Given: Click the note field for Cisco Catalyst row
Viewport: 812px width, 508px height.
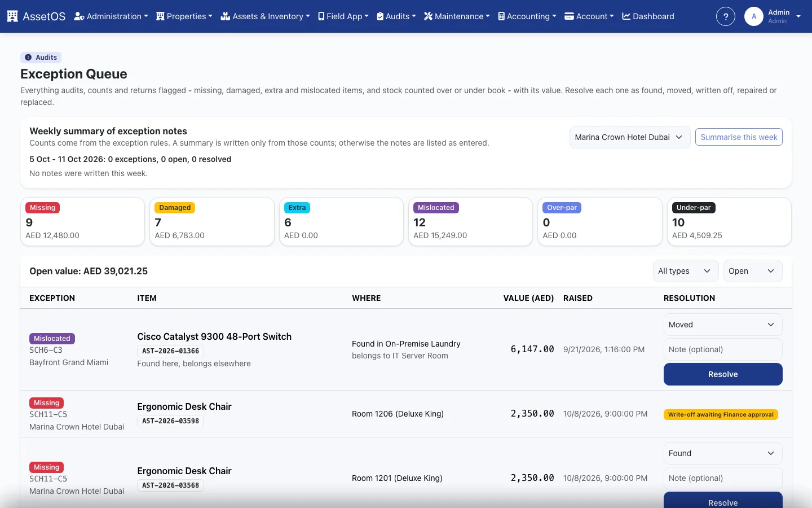Looking at the screenshot, I should pos(723,349).
